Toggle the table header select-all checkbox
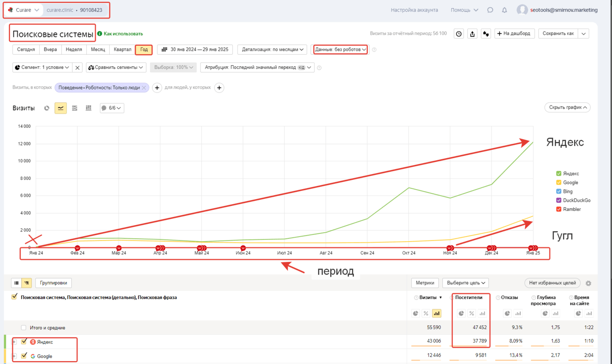This screenshot has height=364, width=612. 15,297
